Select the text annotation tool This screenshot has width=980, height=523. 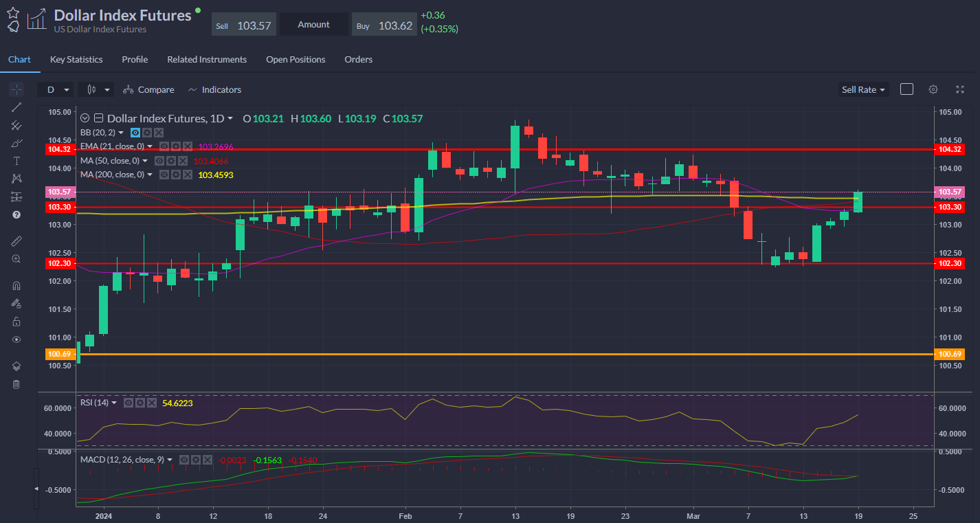click(x=16, y=161)
